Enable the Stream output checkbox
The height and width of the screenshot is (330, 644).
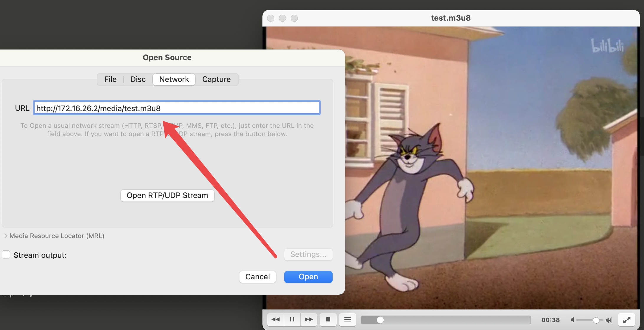pos(6,255)
